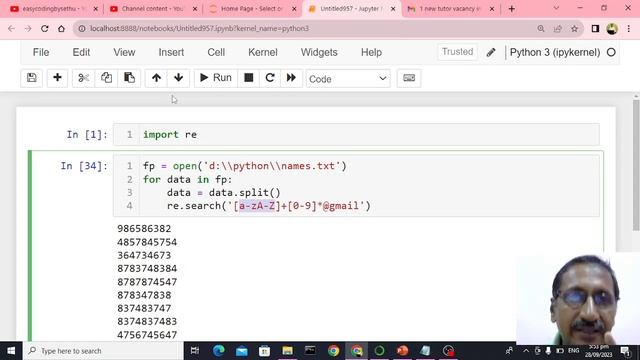Show hidden system tray icons

tap(526, 351)
